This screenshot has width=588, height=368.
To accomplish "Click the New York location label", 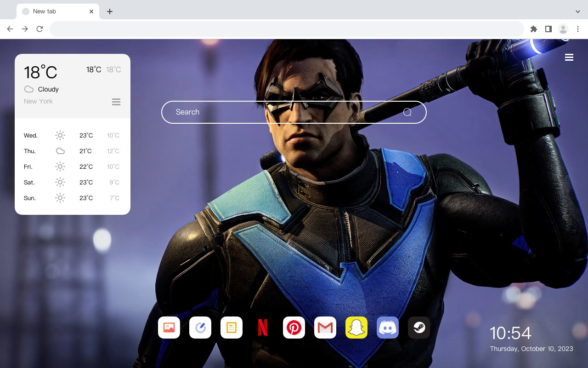I will [x=38, y=101].
